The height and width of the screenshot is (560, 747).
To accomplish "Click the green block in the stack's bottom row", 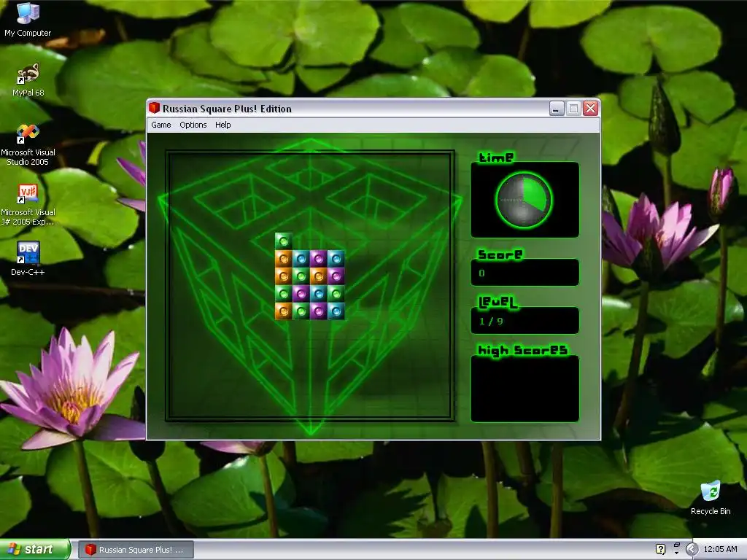I will click(301, 311).
